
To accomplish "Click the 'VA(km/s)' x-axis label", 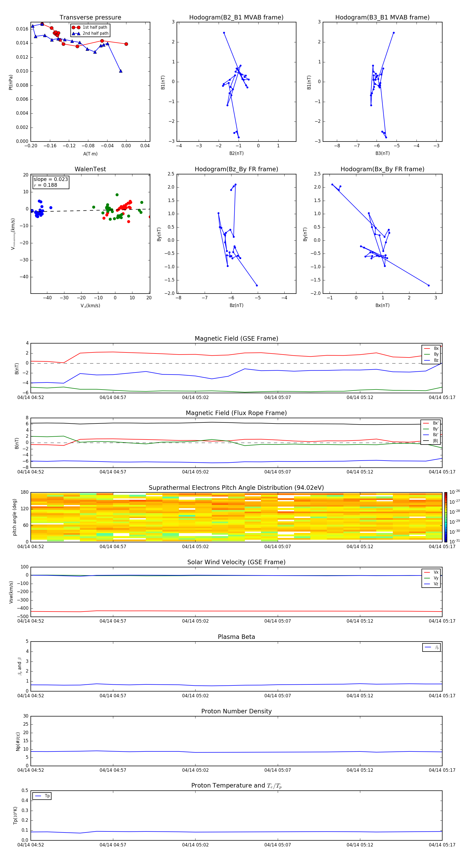I will [90, 306].
